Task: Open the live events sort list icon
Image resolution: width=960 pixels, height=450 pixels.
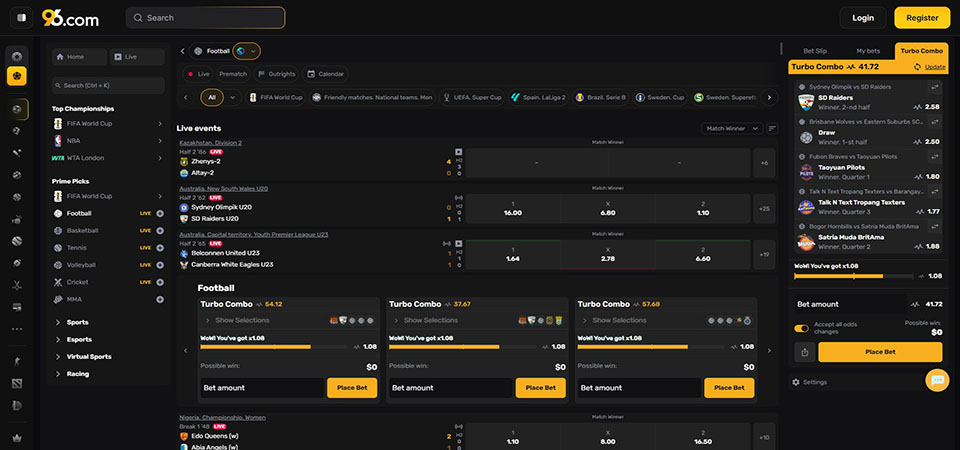Action: coord(772,129)
